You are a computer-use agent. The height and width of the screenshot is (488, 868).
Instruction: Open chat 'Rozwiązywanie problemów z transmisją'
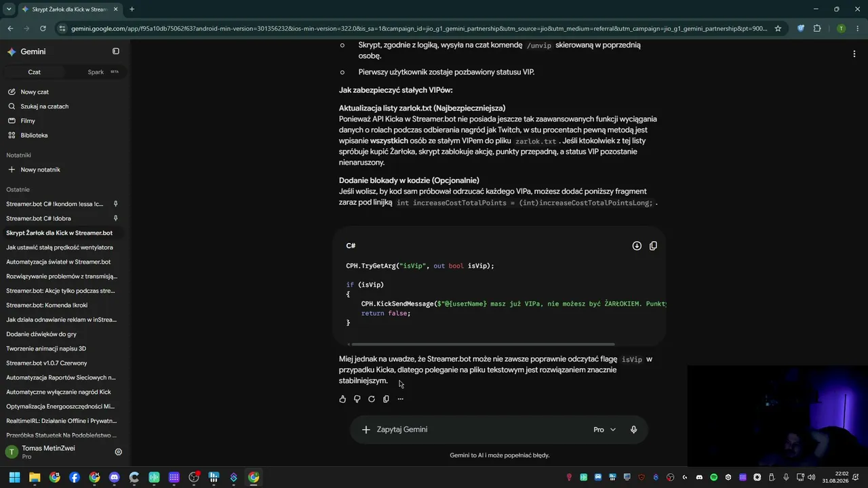coord(62,277)
